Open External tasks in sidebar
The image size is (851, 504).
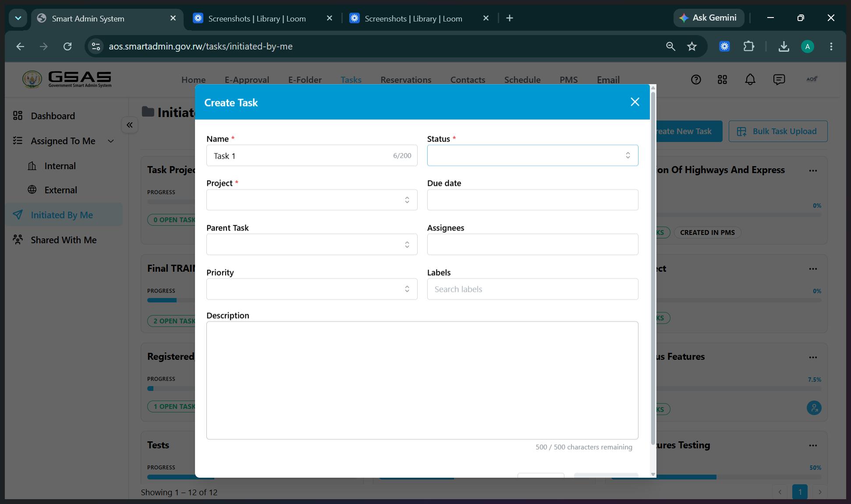point(60,190)
